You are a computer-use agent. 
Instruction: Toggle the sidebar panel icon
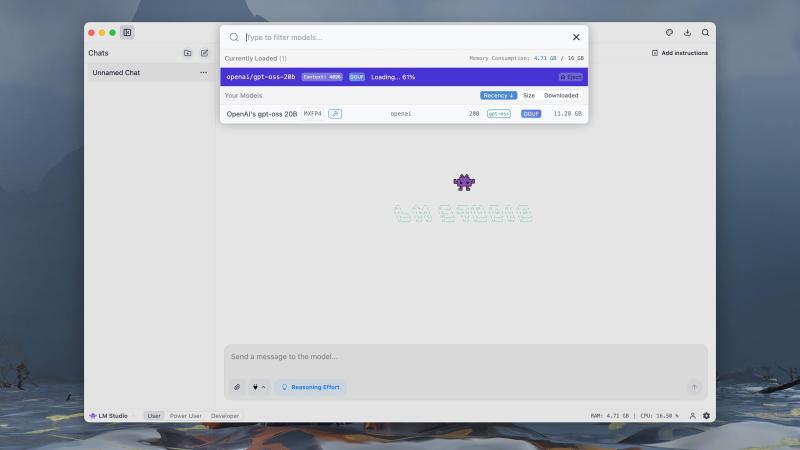point(127,33)
